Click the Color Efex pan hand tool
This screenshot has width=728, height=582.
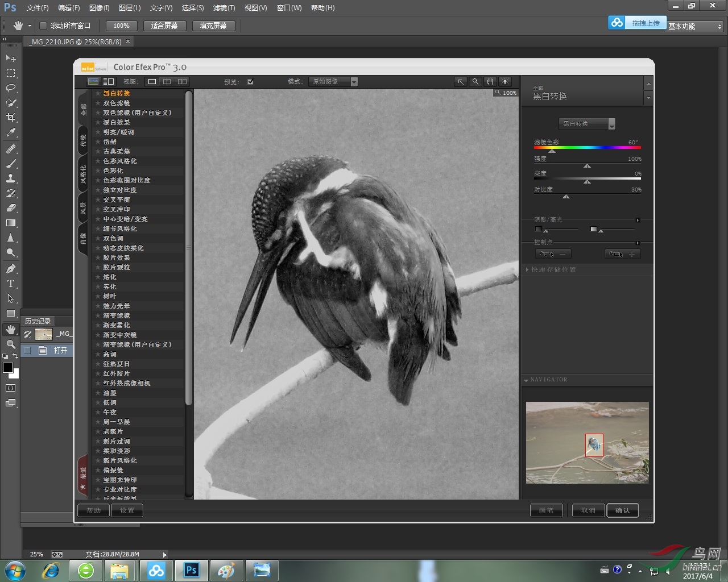click(490, 82)
